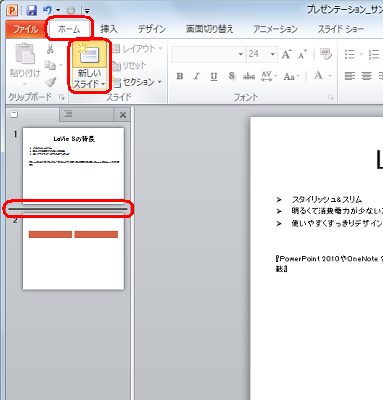Switch to the ホーム tab
383x400 pixels.
point(69,29)
